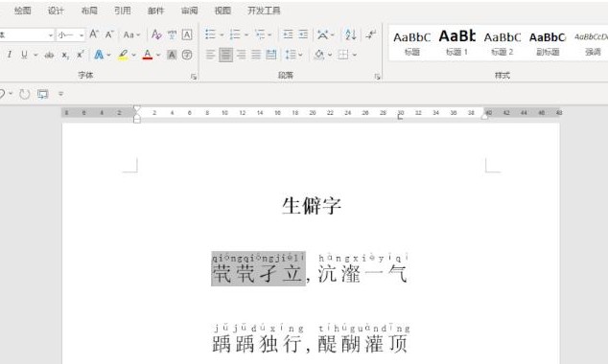Image resolution: width=608 pixels, height=364 pixels.
Task: Click the Decrease Font Size icon
Action: (109, 34)
